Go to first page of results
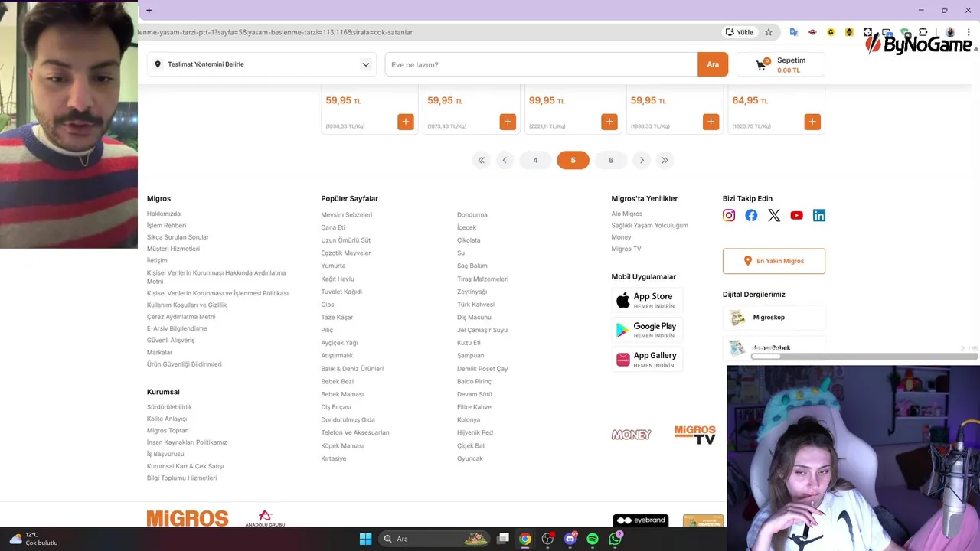Screen dimensions: 980x551 point(481,160)
